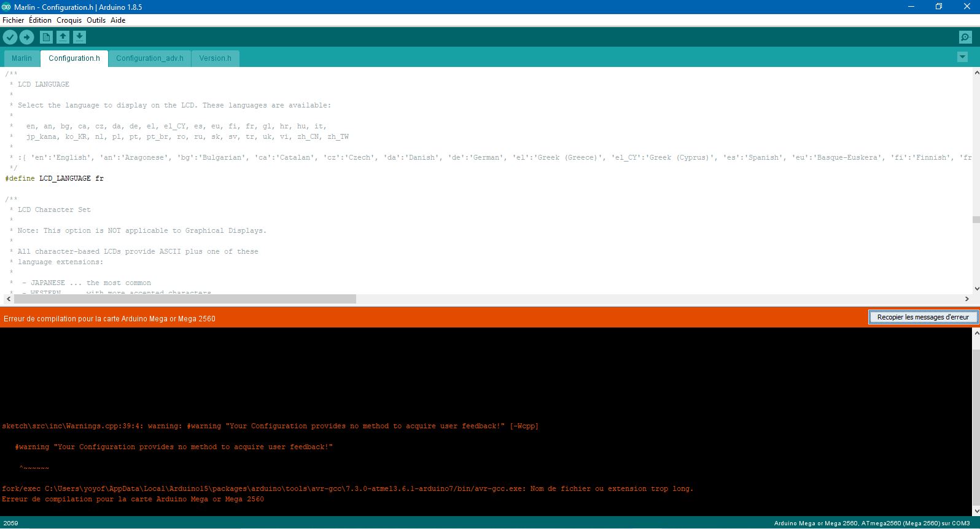Click the Upload arrow icon
Viewport: 980px width, 529px height.
[x=26, y=37]
